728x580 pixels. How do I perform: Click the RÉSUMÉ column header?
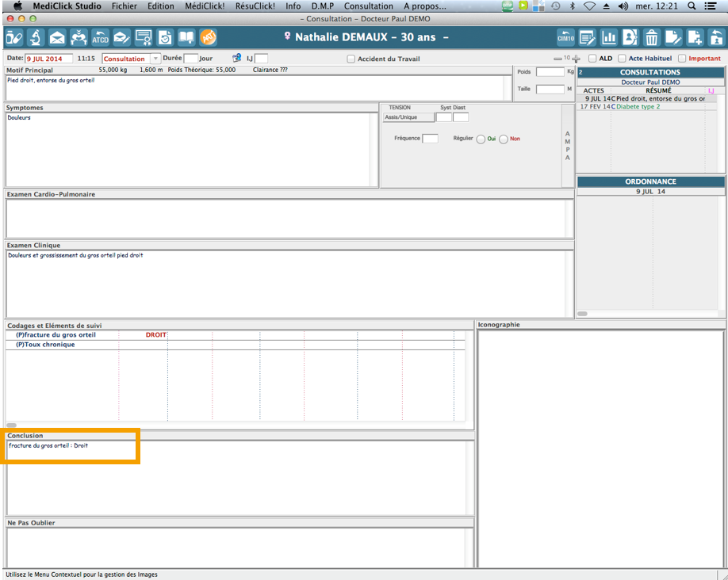point(658,90)
